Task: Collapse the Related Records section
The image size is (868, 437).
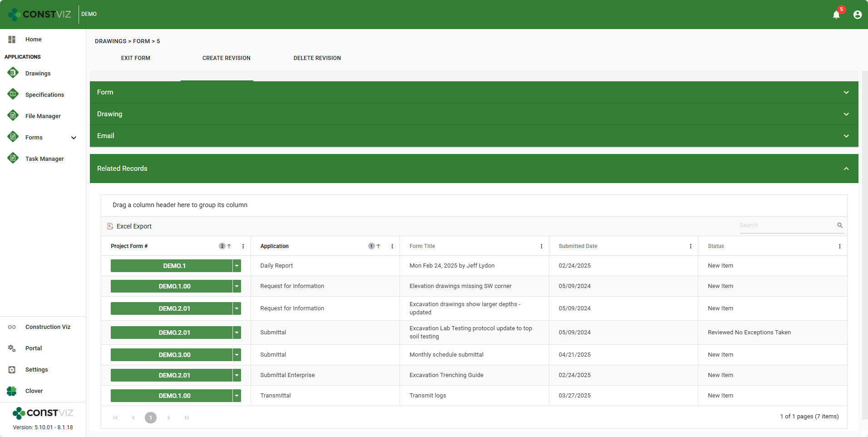Action: tap(846, 169)
